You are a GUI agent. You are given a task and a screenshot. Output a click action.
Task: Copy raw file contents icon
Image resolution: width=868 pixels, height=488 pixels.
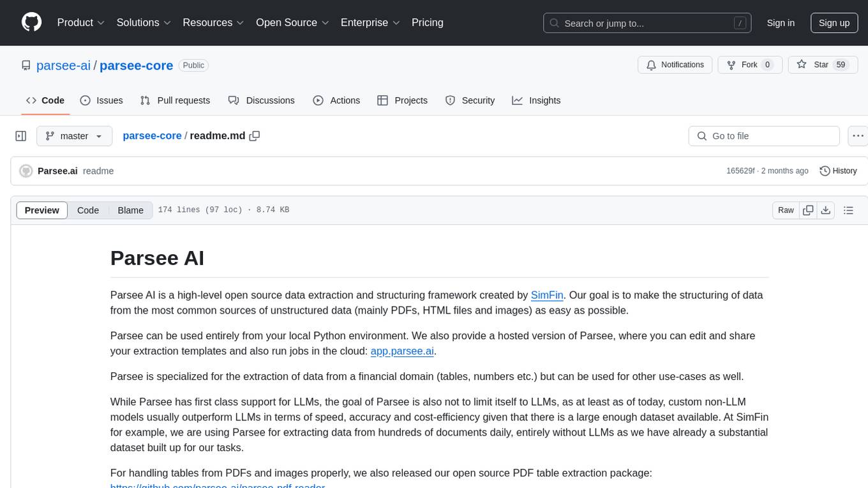[809, 210]
